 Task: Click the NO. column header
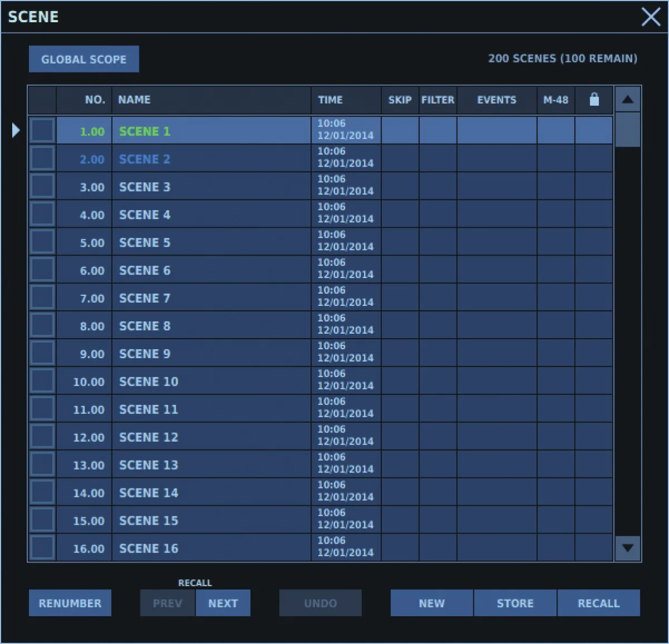pyautogui.click(x=84, y=100)
